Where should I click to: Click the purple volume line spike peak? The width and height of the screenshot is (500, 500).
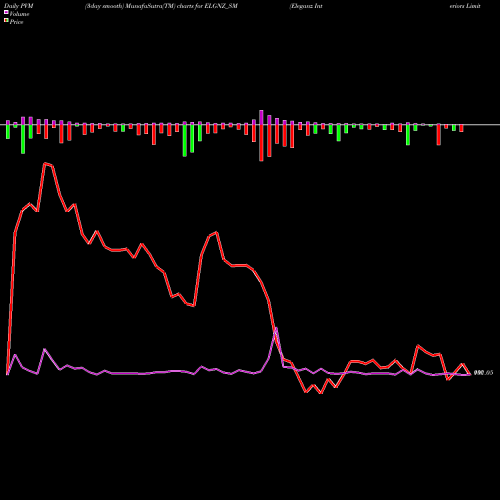click(276, 328)
